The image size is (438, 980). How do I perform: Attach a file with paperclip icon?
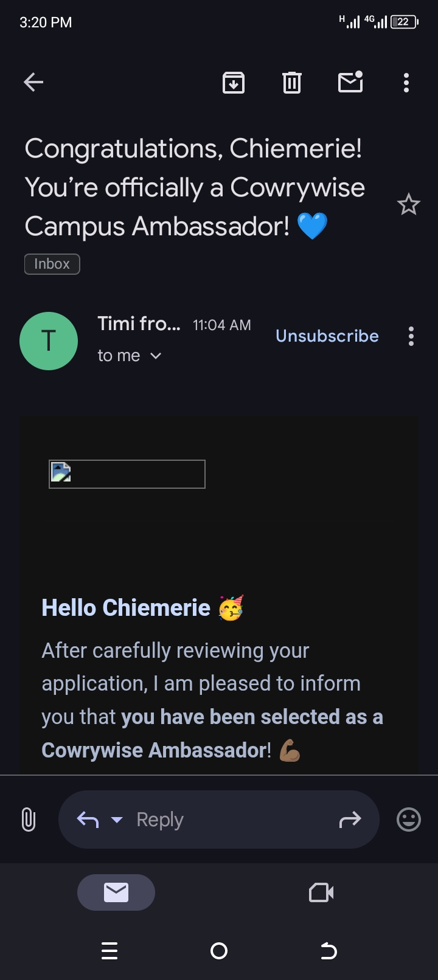(29, 820)
